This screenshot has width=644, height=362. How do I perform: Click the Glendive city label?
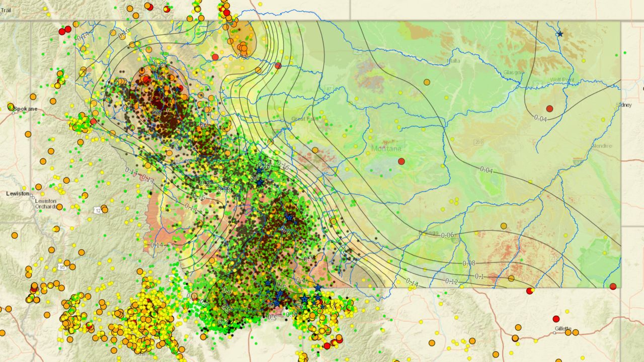click(x=602, y=146)
